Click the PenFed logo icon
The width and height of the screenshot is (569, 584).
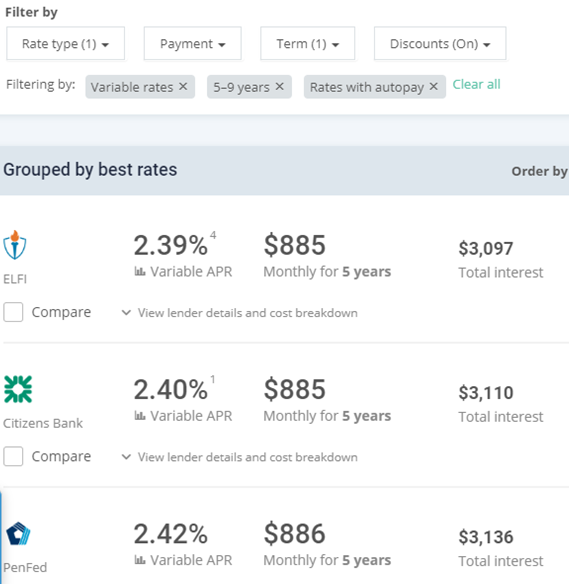click(x=18, y=534)
